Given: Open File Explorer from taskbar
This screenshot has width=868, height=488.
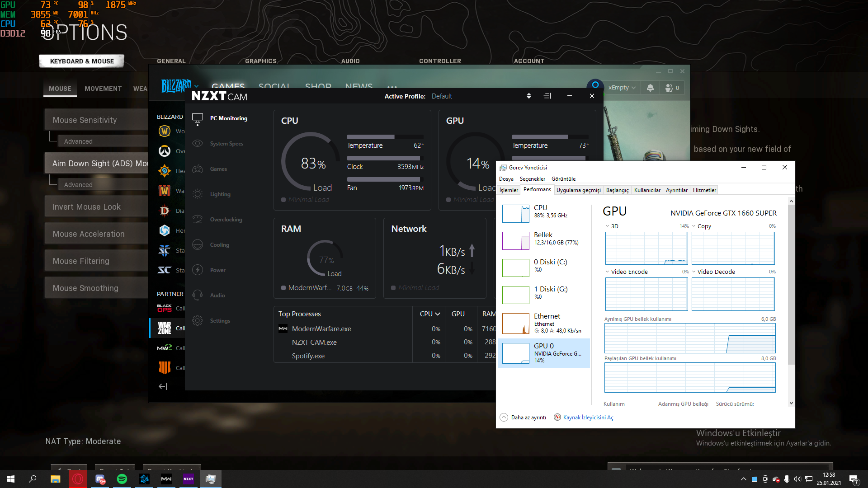Looking at the screenshot, I should pyautogui.click(x=56, y=479).
